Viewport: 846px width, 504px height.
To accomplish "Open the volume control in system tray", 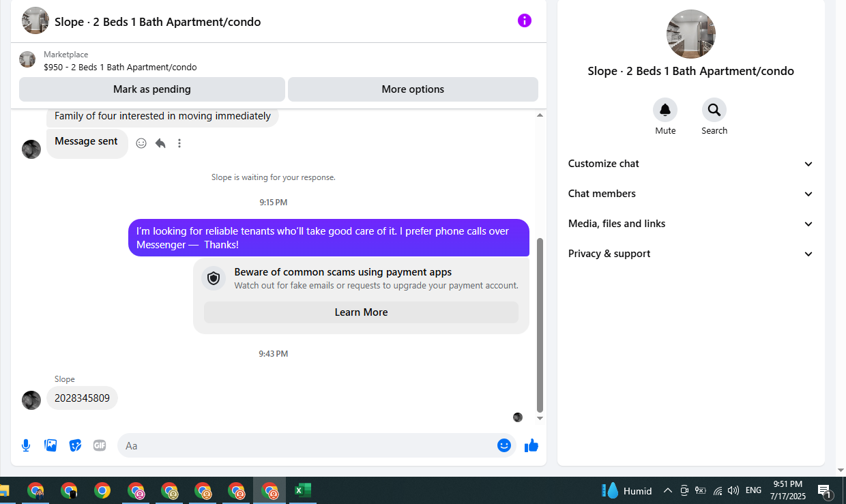I will click(x=733, y=490).
